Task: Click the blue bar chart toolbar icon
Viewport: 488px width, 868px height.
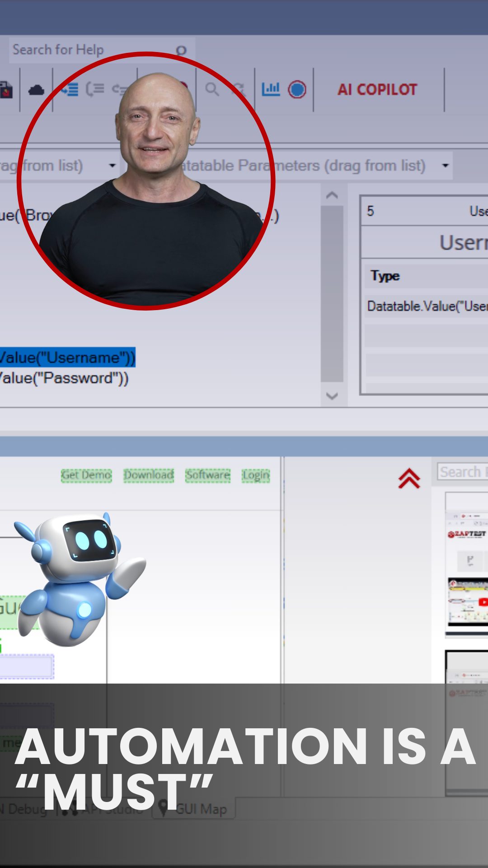Action: click(271, 89)
